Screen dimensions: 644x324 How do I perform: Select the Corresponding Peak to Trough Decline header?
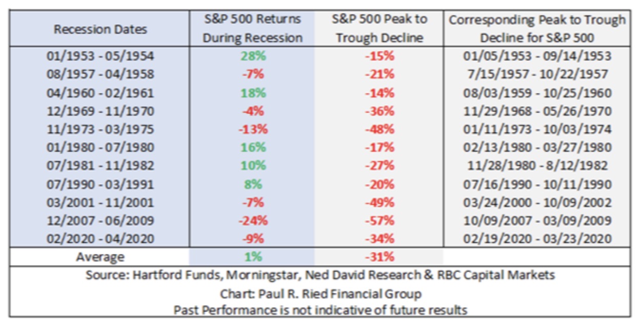537,29
